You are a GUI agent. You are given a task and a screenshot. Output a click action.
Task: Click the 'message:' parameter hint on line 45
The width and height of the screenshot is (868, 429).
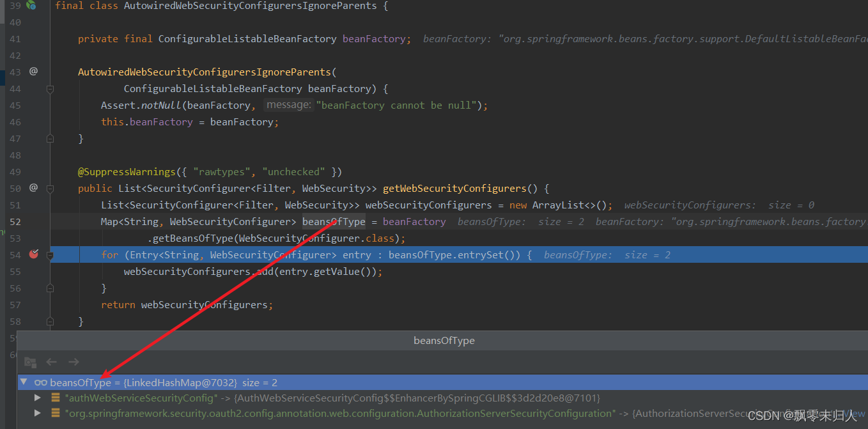[288, 105]
